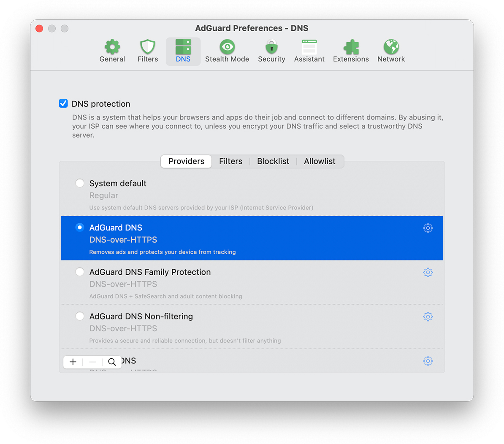The height and width of the screenshot is (444, 504).
Task: Open the Filters shield icon pane
Action: [148, 51]
